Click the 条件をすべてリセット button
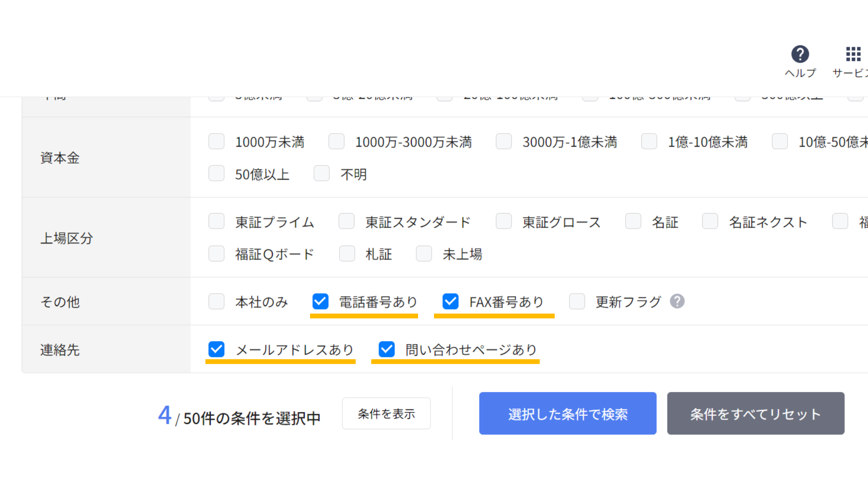Screen dimensions: 868x489 756,413
